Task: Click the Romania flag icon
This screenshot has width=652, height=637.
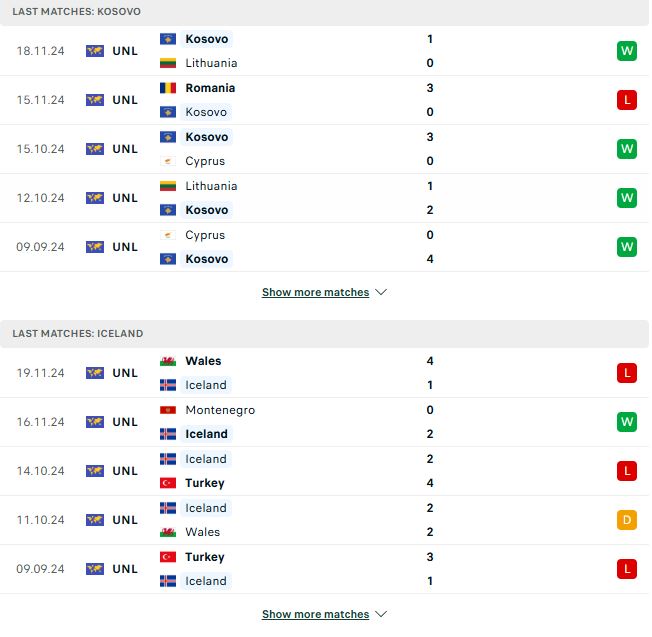Action: (168, 88)
